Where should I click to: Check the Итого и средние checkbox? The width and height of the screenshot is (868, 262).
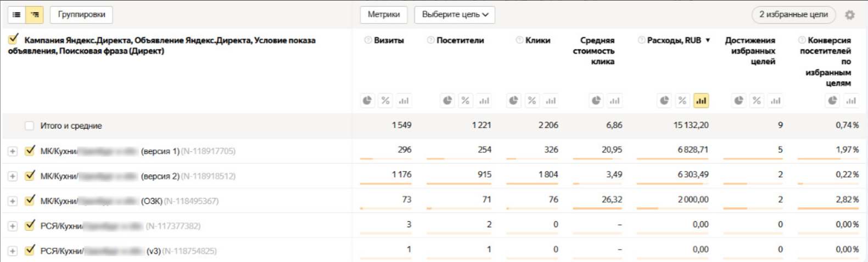29,126
